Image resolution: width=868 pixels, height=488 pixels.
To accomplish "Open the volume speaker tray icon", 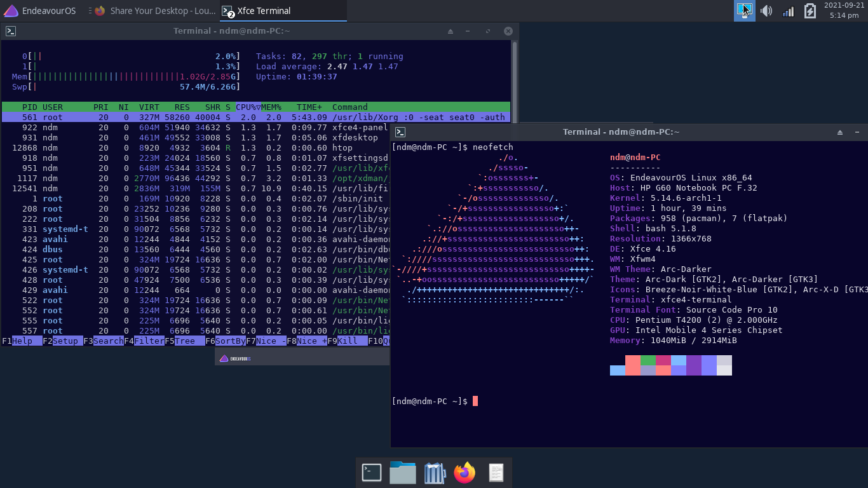I will tap(766, 11).
